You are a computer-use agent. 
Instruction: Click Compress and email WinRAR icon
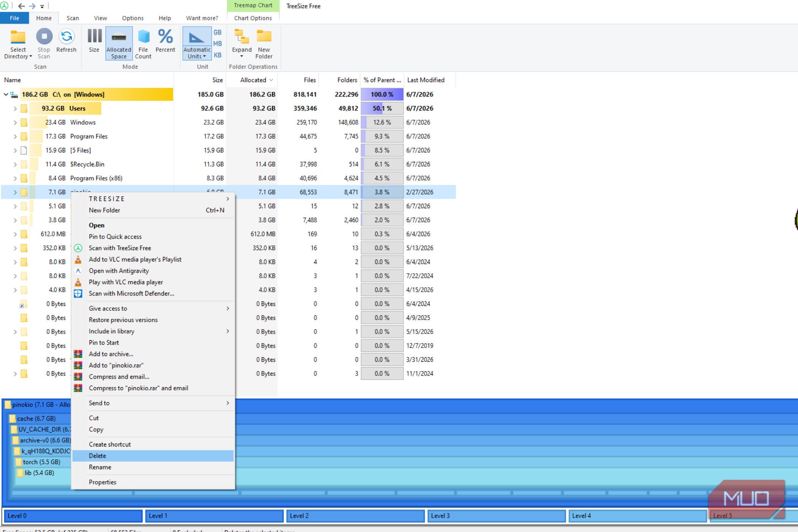[x=78, y=377]
